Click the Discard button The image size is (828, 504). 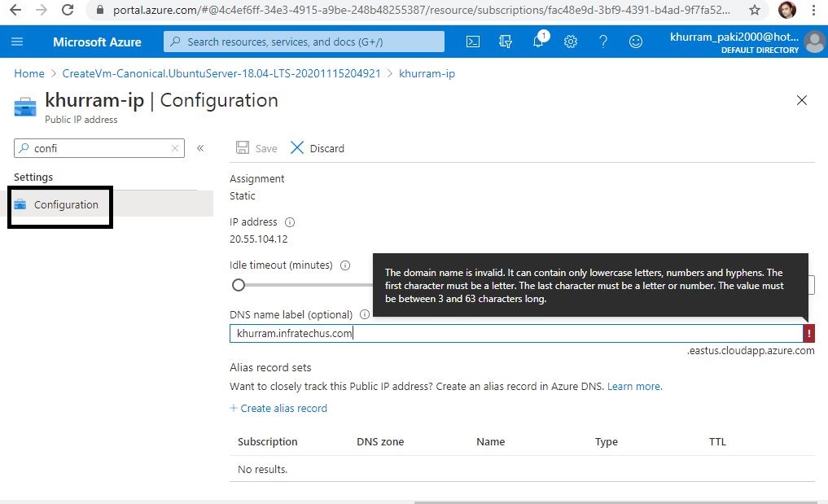coord(318,148)
